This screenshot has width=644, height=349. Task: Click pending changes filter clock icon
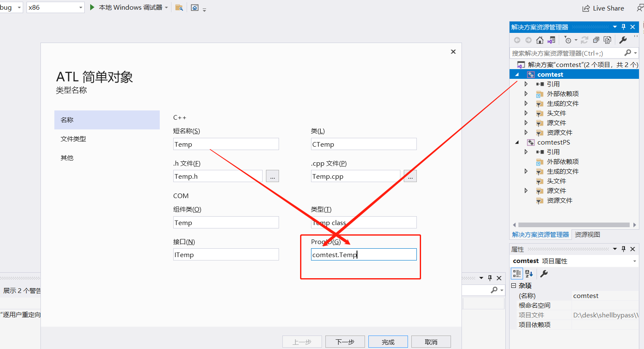pyautogui.click(x=568, y=40)
